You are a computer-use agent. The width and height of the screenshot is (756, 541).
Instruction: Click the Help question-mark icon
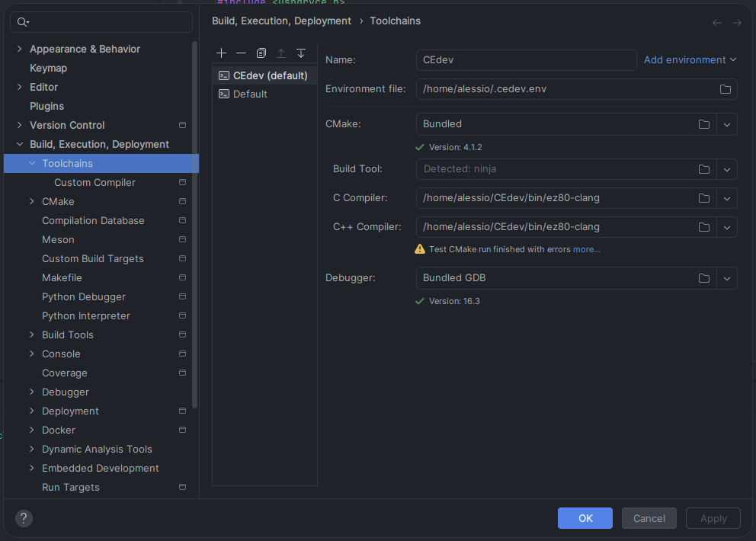pos(23,518)
